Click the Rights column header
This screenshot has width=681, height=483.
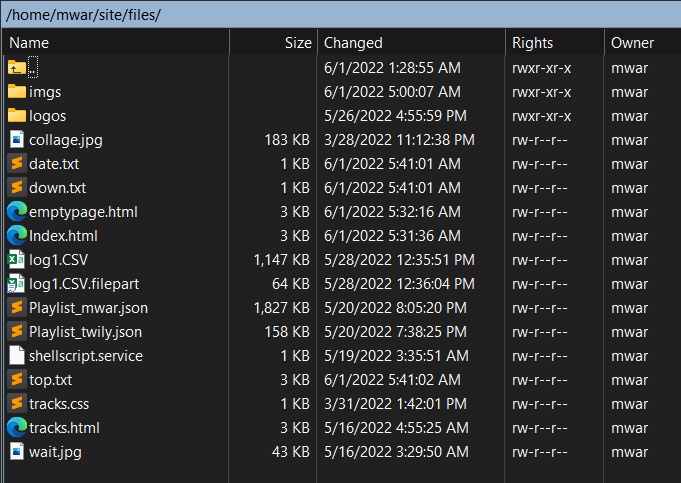[x=532, y=43]
